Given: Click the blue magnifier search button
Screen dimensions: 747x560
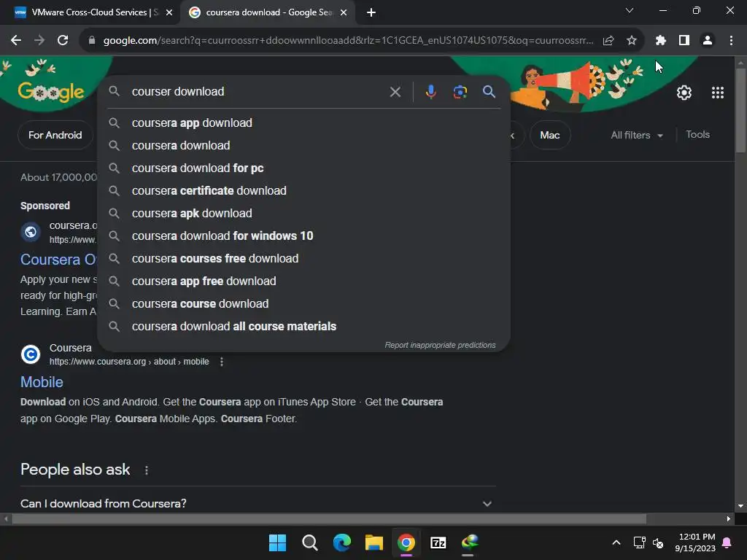Looking at the screenshot, I should 489,91.
